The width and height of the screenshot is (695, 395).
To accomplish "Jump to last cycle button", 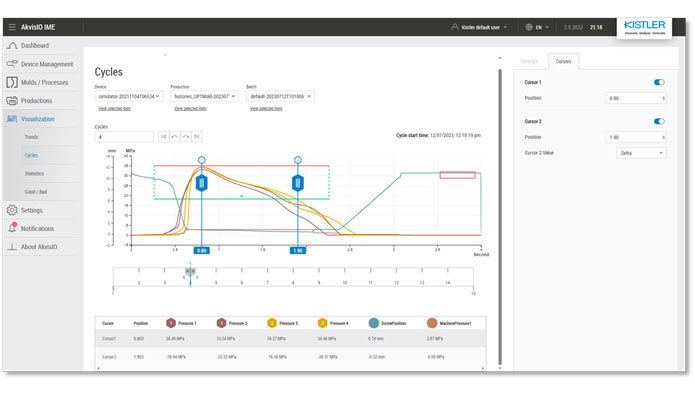I will point(196,137).
